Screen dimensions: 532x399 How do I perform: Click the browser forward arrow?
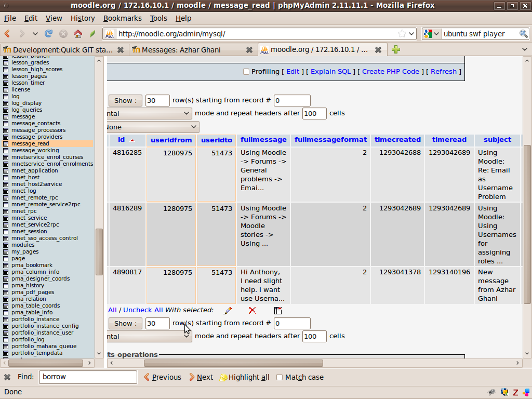click(22, 34)
